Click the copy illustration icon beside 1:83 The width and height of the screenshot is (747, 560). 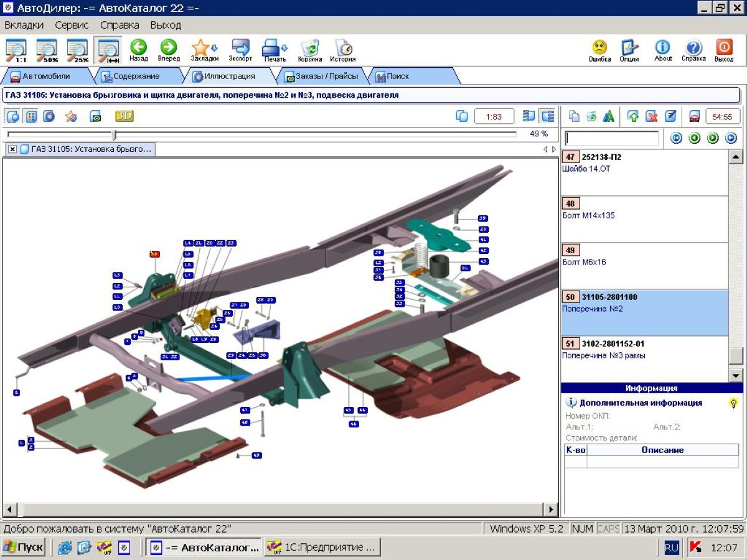461,116
